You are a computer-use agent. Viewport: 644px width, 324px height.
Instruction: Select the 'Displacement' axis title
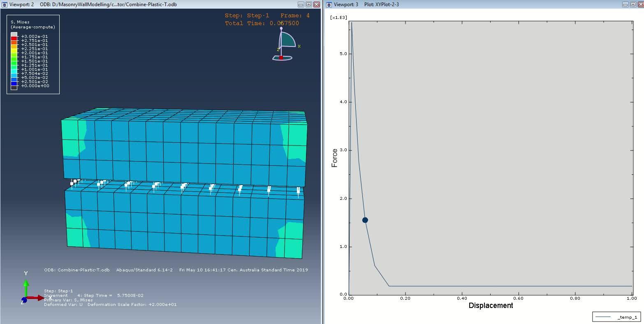click(x=491, y=305)
